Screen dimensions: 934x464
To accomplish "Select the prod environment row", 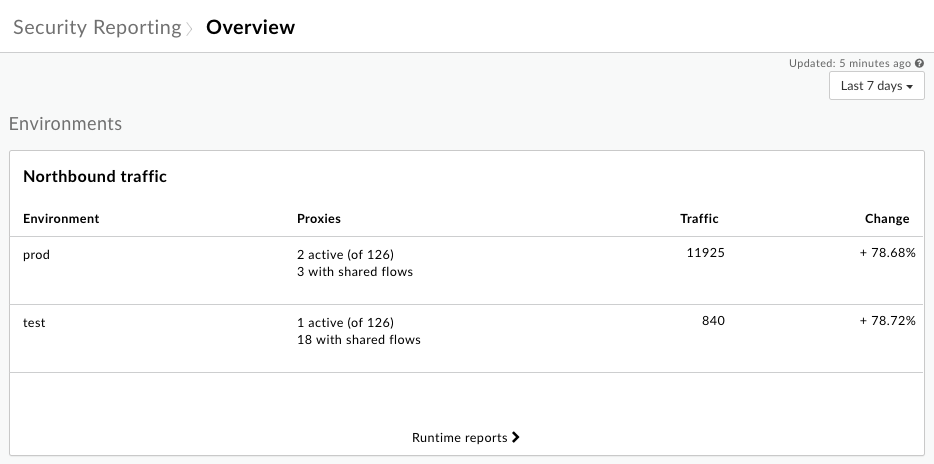I will [36, 254].
